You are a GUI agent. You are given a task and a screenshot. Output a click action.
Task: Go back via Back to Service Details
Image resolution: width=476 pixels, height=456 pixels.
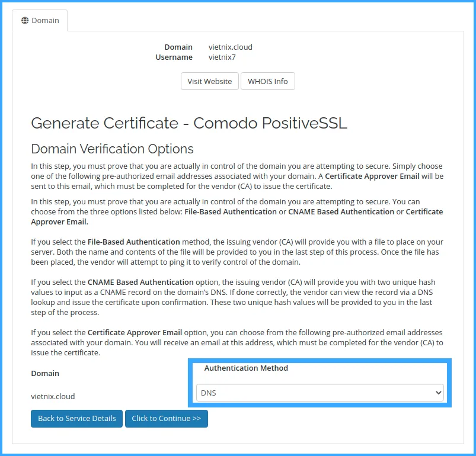coord(77,418)
